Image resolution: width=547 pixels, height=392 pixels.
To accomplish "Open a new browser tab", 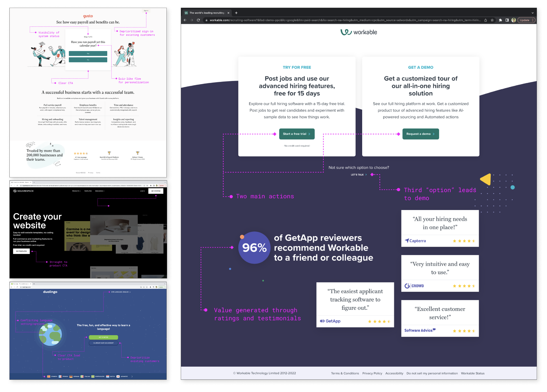I will [x=236, y=13].
